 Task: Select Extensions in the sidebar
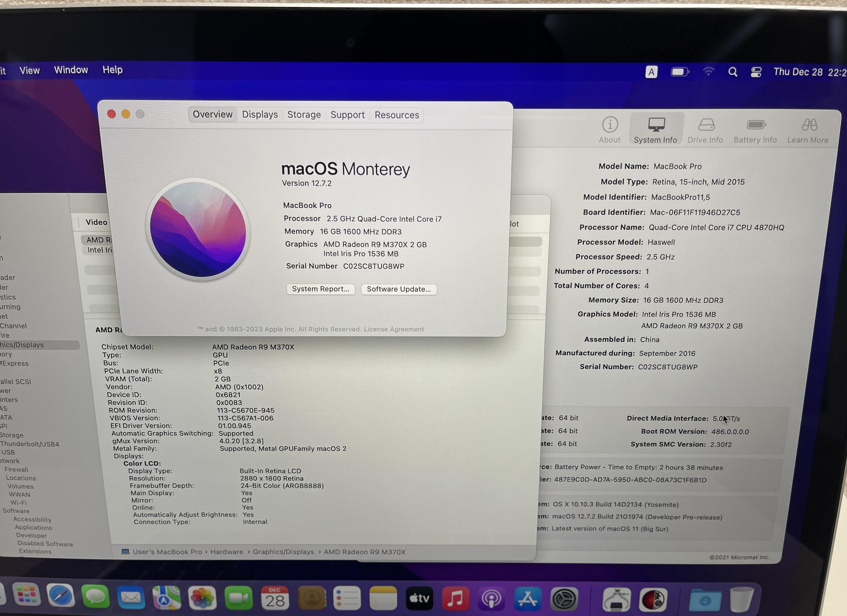pyautogui.click(x=35, y=551)
